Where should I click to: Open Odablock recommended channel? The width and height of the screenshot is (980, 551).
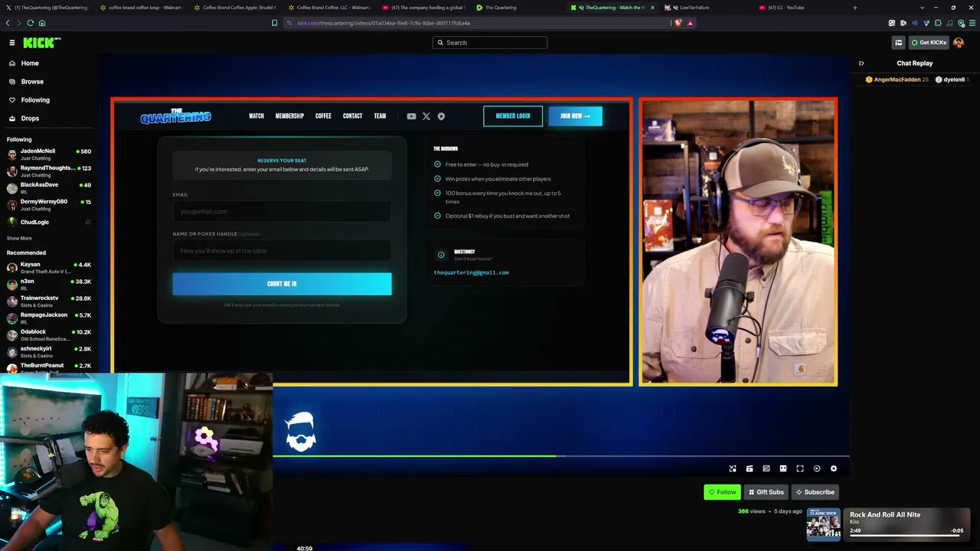tap(49, 335)
